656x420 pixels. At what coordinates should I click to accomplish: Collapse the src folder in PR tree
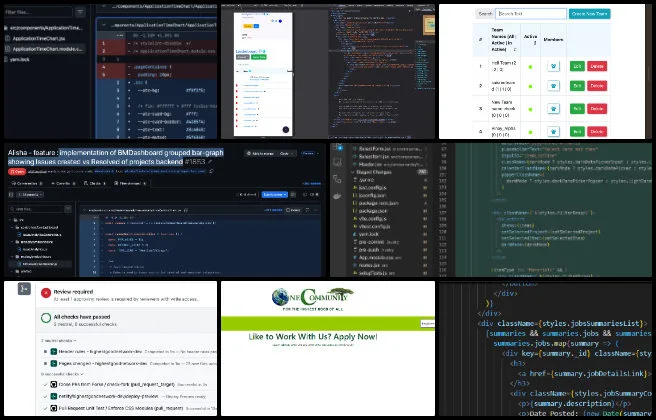pyautogui.click(x=12, y=220)
